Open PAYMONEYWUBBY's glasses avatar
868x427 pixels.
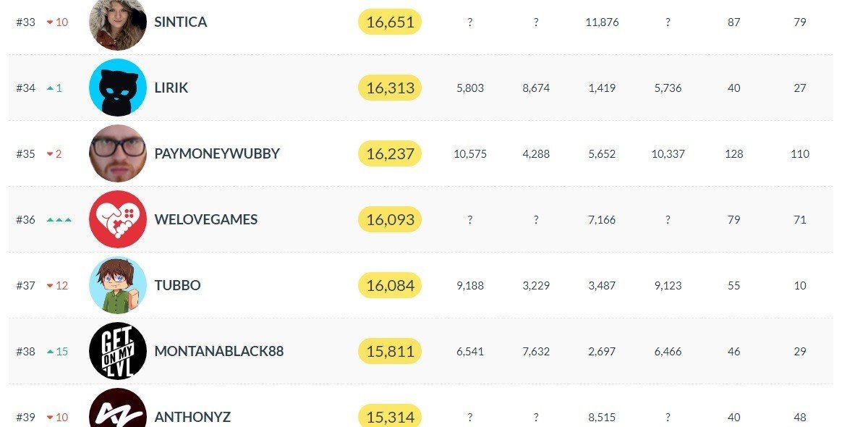pyautogui.click(x=118, y=153)
